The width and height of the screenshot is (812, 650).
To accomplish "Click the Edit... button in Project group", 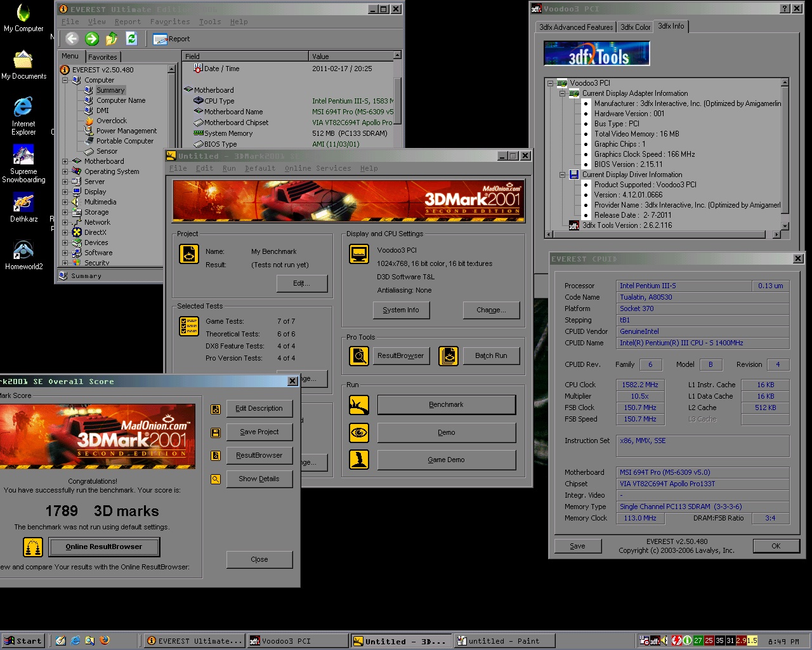I will 302,283.
